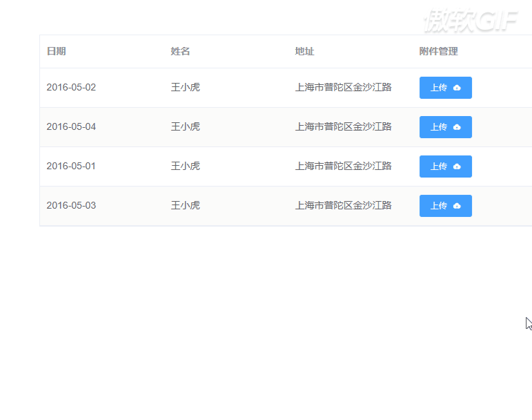Click name 王小虎 in 2016-05-02 row
The image size is (532, 420).
pos(185,87)
